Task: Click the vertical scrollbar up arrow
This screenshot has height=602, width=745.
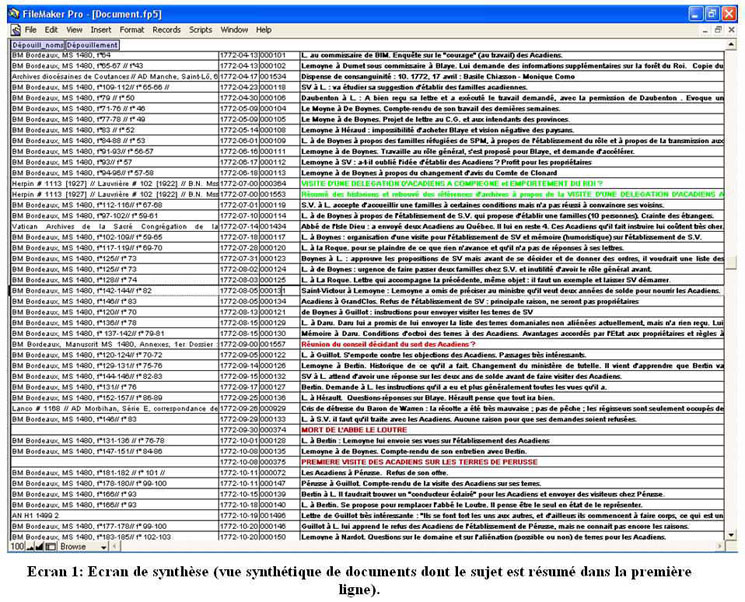Action: (x=731, y=45)
